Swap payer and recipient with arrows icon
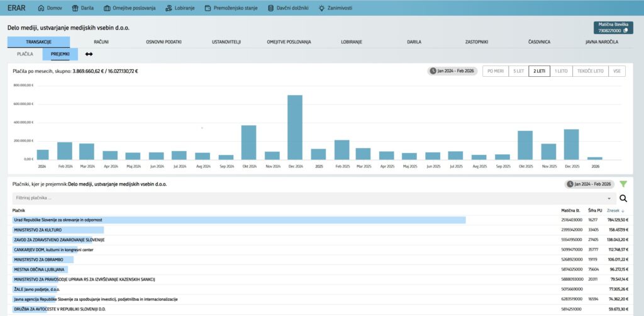The height and width of the screenshot is (316, 644). click(x=89, y=54)
